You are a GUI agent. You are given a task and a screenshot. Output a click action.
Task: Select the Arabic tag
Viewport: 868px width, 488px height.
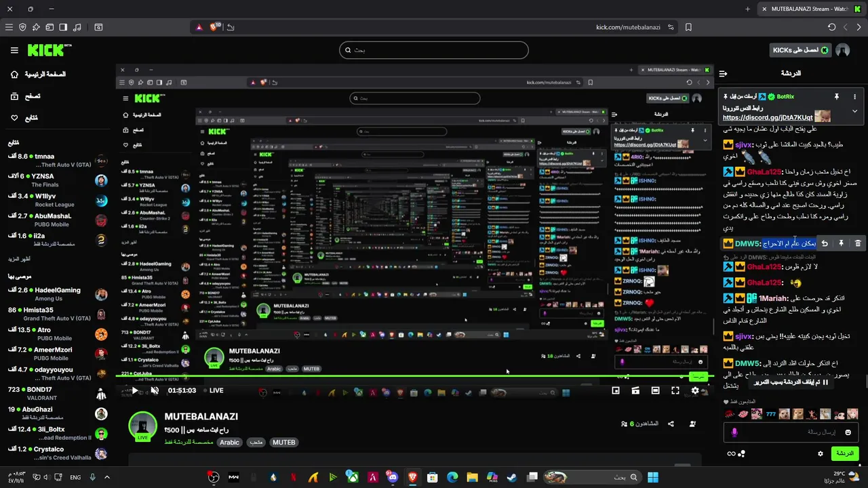click(229, 443)
